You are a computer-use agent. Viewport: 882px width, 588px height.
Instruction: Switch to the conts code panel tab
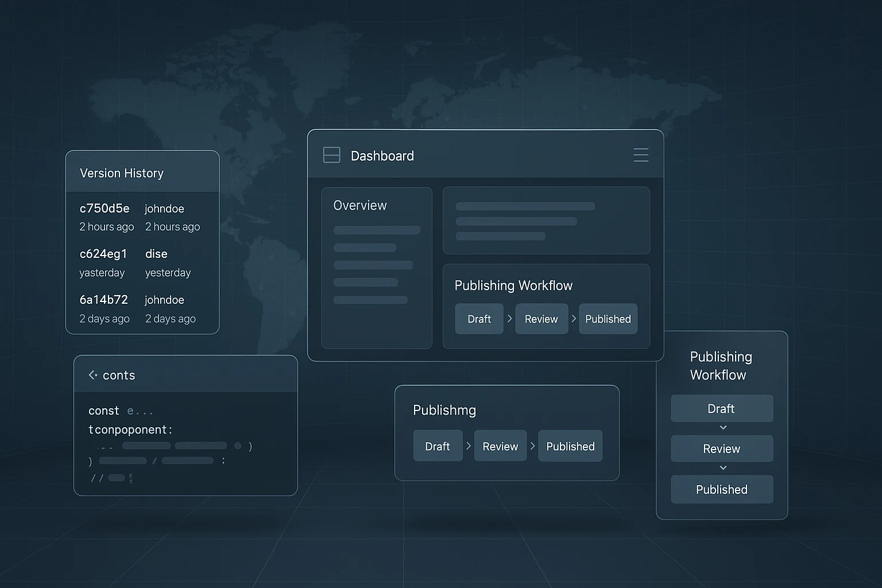pos(119,374)
